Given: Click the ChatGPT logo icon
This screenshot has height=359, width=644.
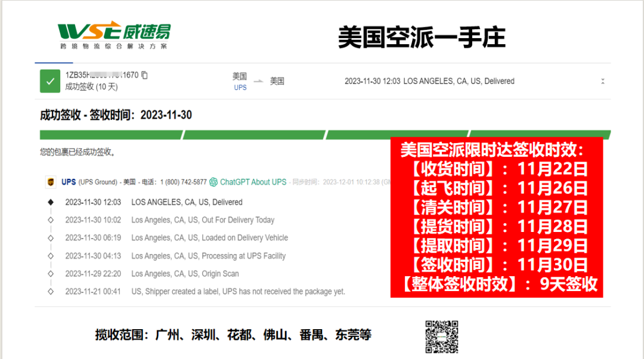Looking at the screenshot, I should (x=213, y=182).
